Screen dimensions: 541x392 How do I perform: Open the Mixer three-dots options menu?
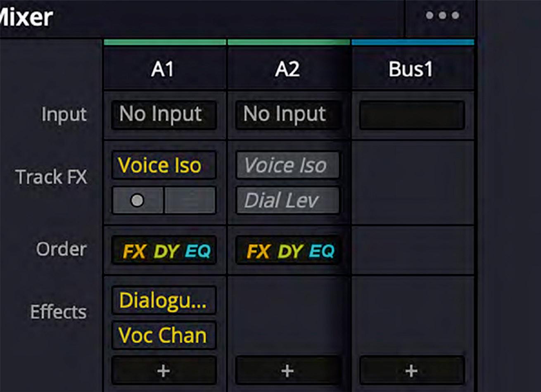point(442,16)
